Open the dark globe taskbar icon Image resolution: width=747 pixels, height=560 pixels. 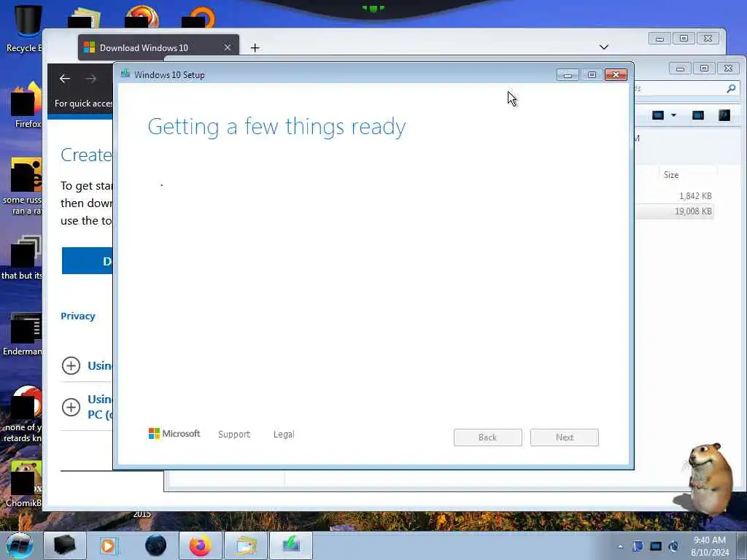coord(156,545)
